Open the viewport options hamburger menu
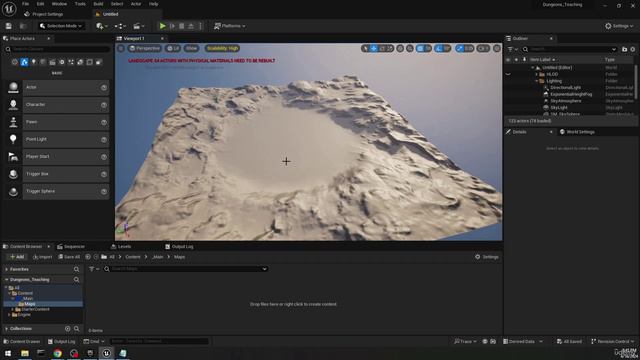The width and height of the screenshot is (640, 360). 121,48
